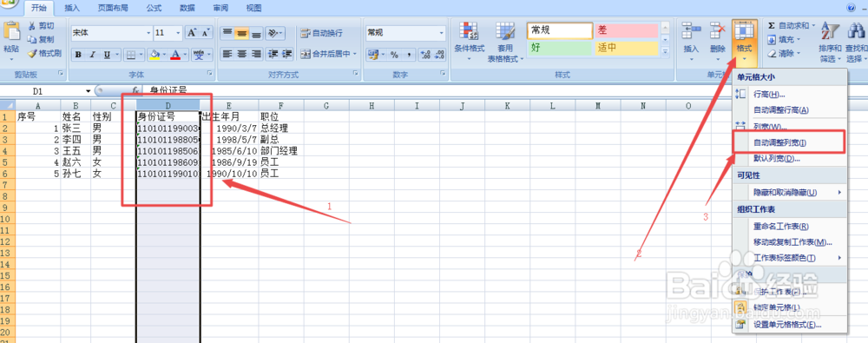Apply comma style number format
The width and height of the screenshot is (868, 343).
pyautogui.click(x=409, y=55)
